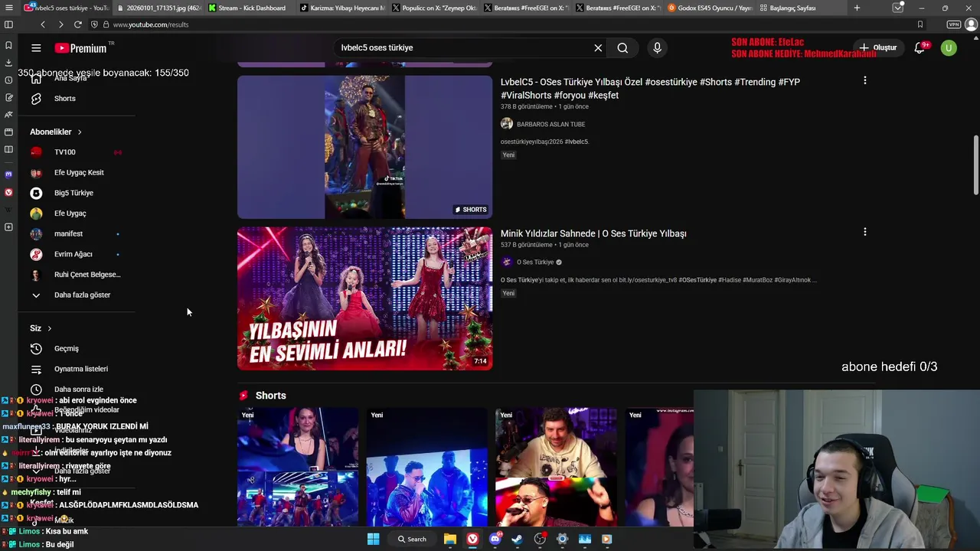The width and height of the screenshot is (980, 551).
Task: Open Windows Start from the taskbar
Action: (x=373, y=539)
